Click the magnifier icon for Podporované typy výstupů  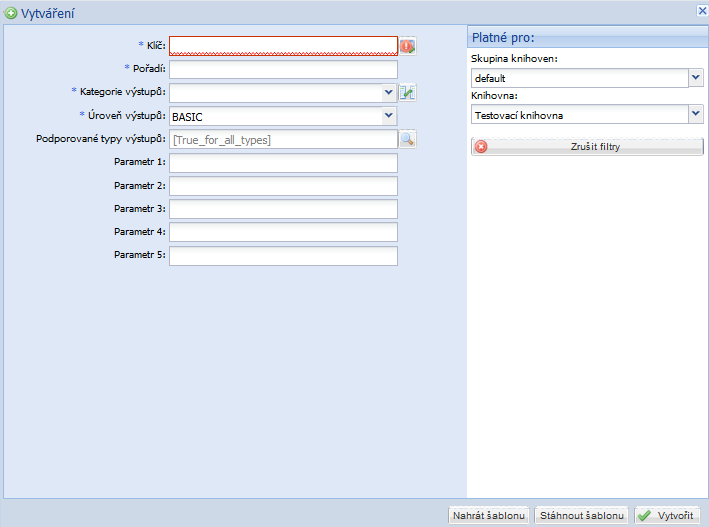point(408,140)
